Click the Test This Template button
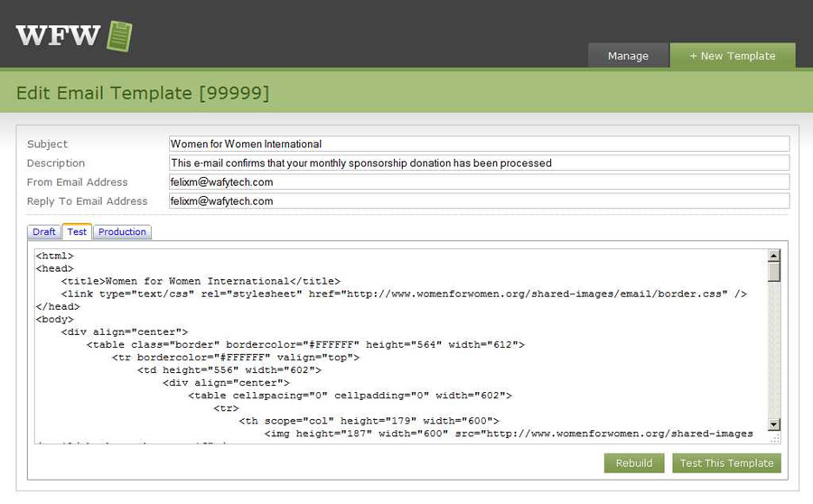 click(x=726, y=463)
